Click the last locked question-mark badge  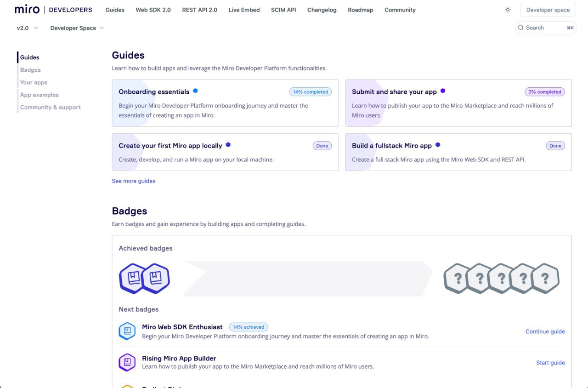[x=545, y=278]
